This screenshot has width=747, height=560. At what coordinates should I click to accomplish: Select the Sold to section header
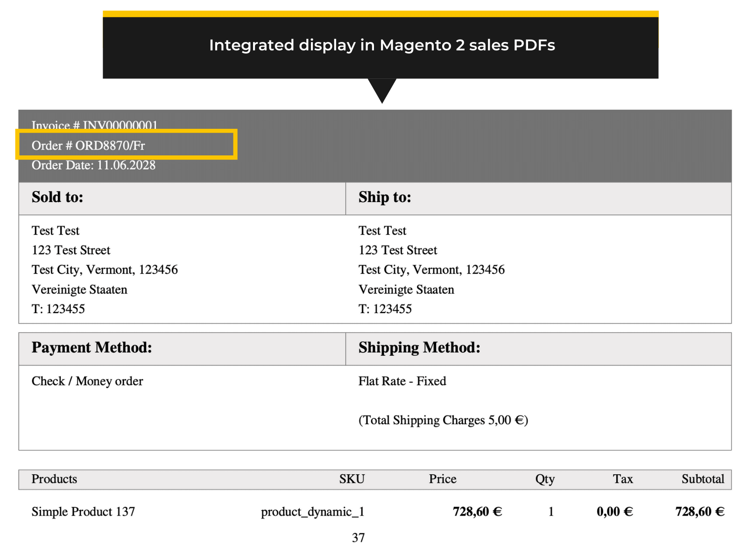click(x=57, y=197)
